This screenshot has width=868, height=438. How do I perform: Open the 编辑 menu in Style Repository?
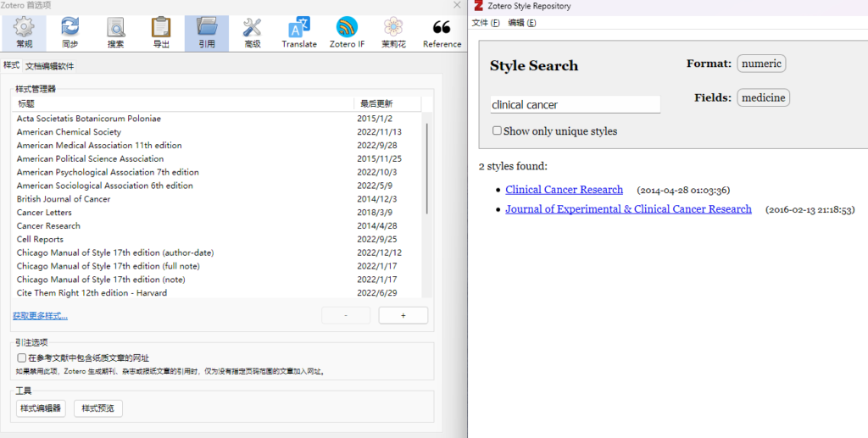click(521, 22)
